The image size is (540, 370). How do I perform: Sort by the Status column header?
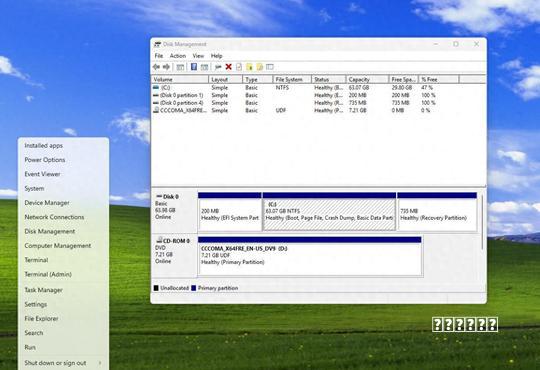(x=329, y=80)
